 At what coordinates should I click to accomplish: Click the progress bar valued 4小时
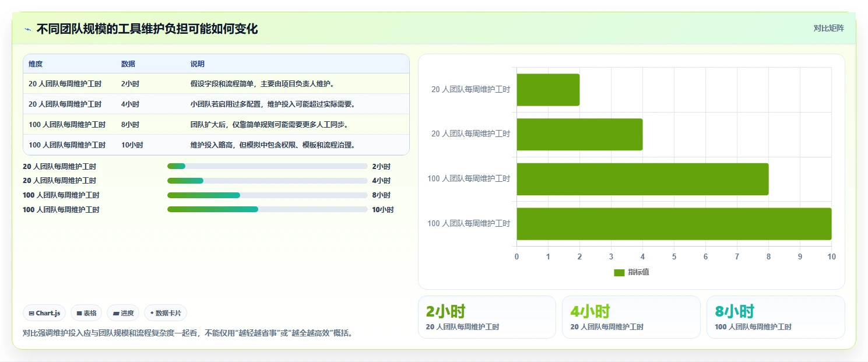268,181
